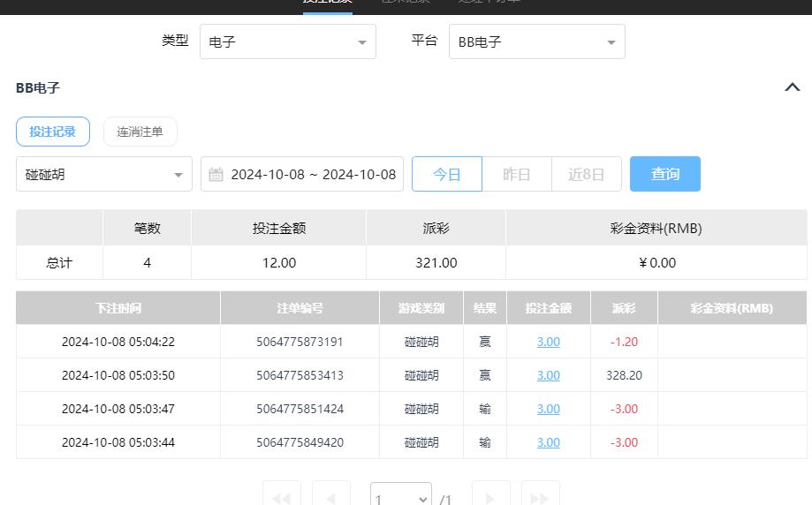Expand the 碰碰胡 game selector
The image size is (812, 505).
click(103, 175)
